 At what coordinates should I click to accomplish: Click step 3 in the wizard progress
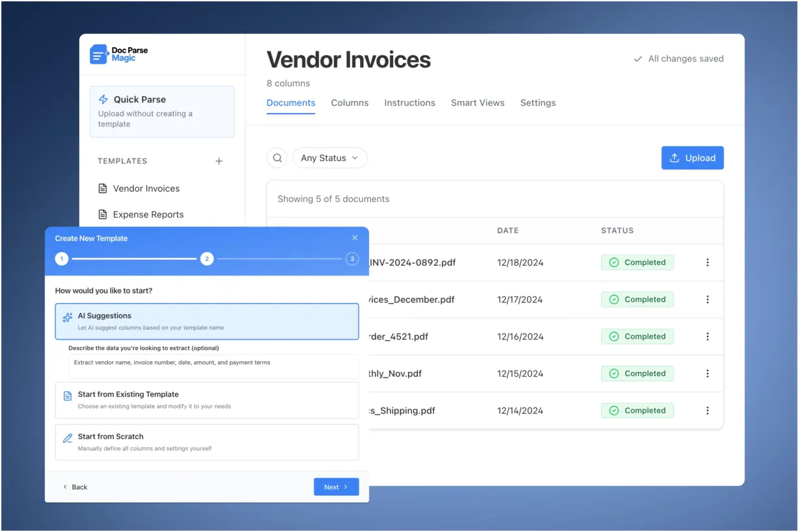352,259
